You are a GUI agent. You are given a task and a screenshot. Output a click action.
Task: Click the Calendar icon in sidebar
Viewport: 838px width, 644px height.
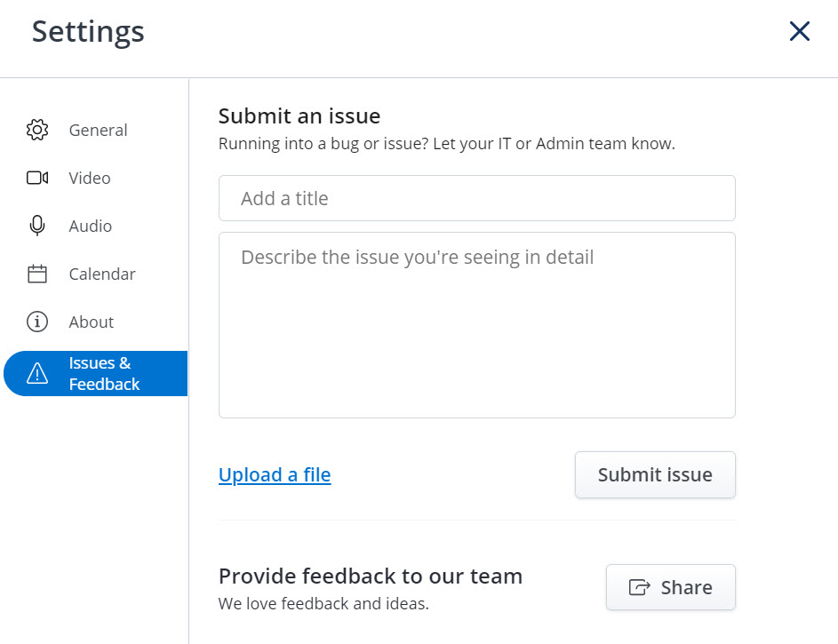[37, 274]
